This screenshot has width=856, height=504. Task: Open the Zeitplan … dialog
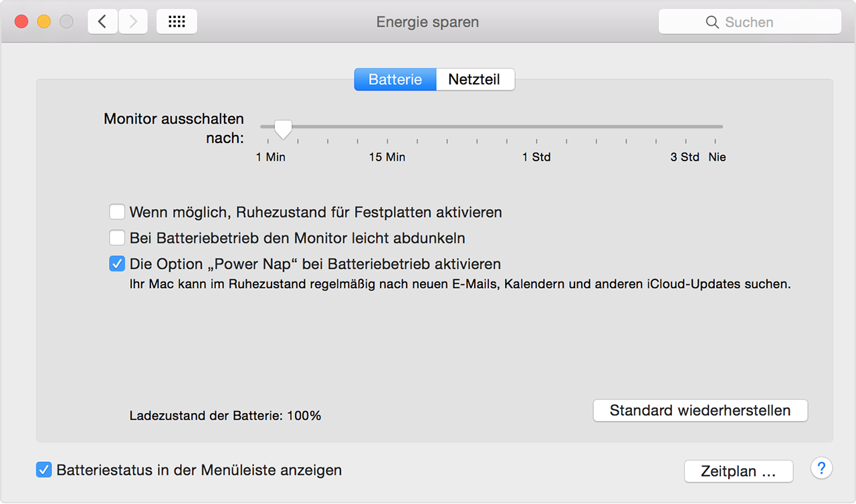[738, 471]
